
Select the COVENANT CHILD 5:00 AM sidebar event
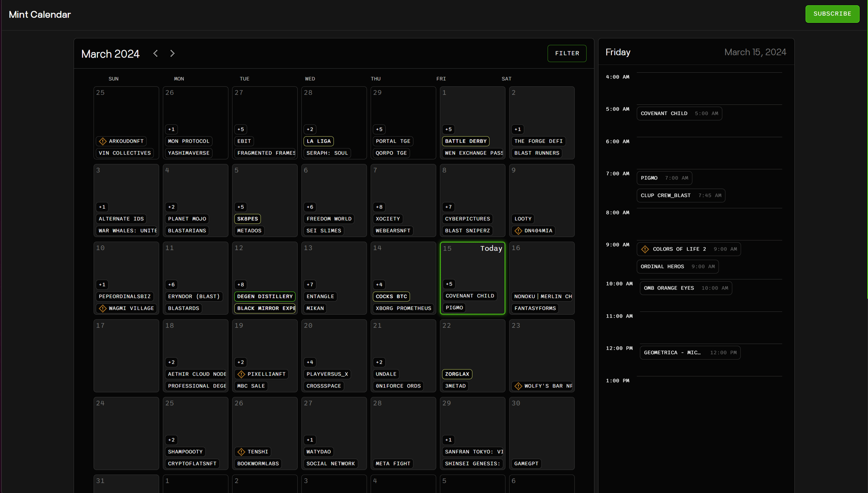678,113
